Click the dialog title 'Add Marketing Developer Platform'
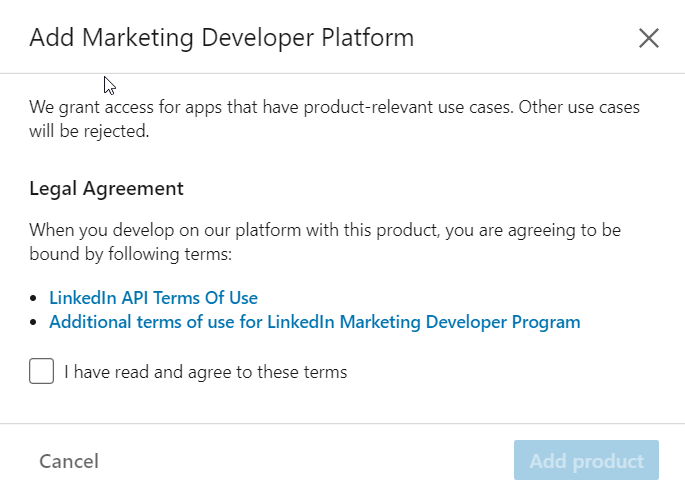 (221, 38)
